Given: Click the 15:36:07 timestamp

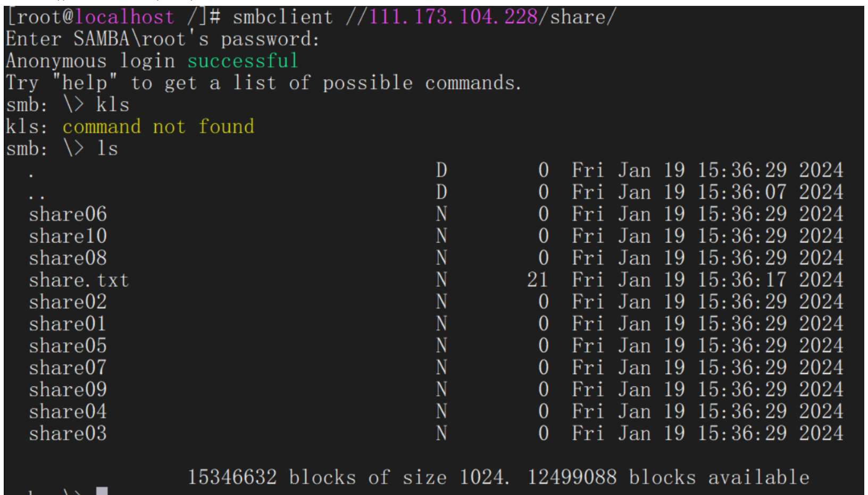Looking at the screenshot, I should (x=742, y=192).
